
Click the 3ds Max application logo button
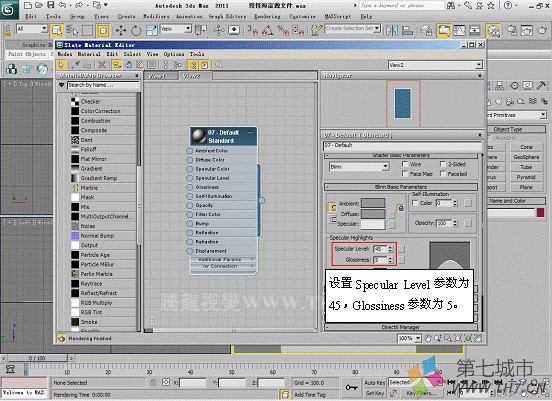pyautogui.click(x=9, y=10)
